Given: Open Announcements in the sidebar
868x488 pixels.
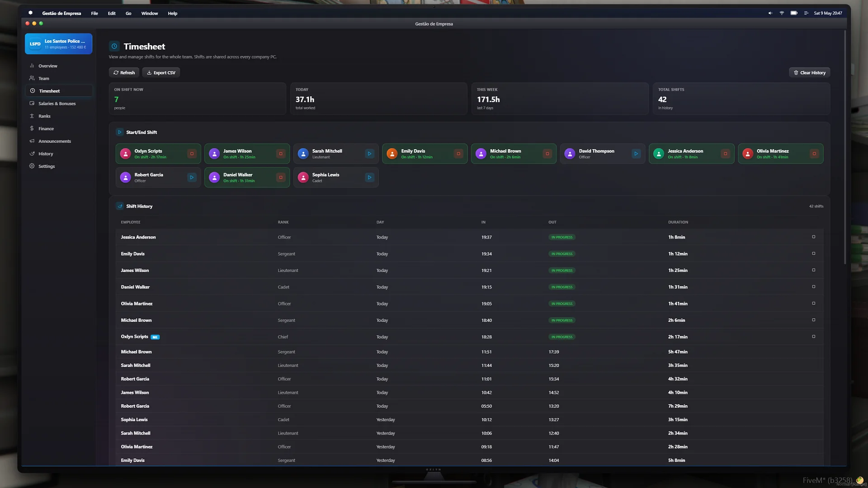Looking at the screenshot, I should pyautogui.click(x=59, y=141).
